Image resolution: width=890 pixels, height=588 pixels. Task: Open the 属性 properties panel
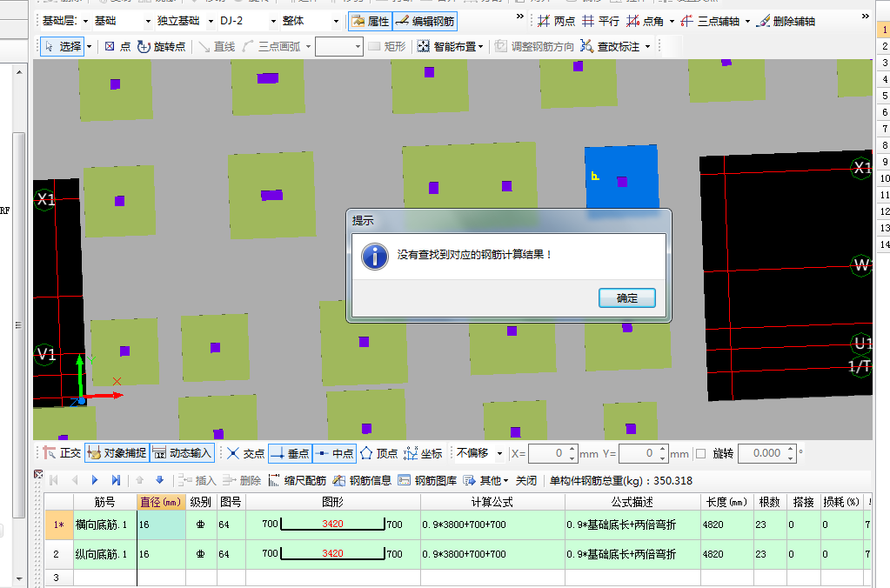point(370,22)
